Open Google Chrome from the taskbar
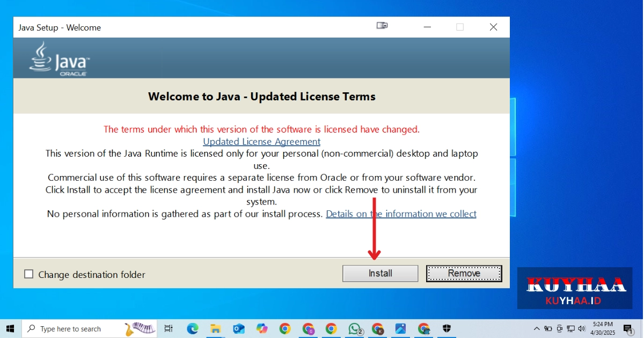Viewport: 644px width, 338px height. [x=285, y=328]
